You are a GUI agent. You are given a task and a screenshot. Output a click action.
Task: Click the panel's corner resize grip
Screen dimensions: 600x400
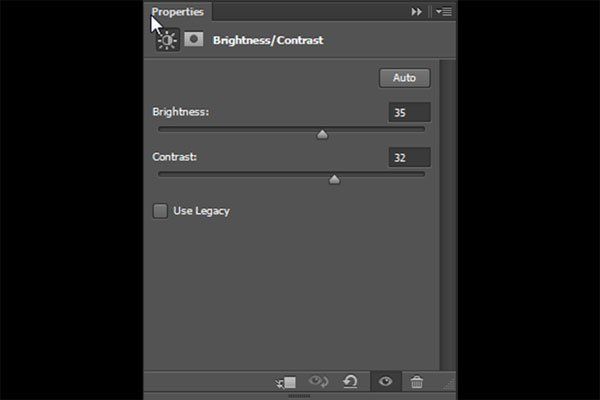tap(450, 384)
